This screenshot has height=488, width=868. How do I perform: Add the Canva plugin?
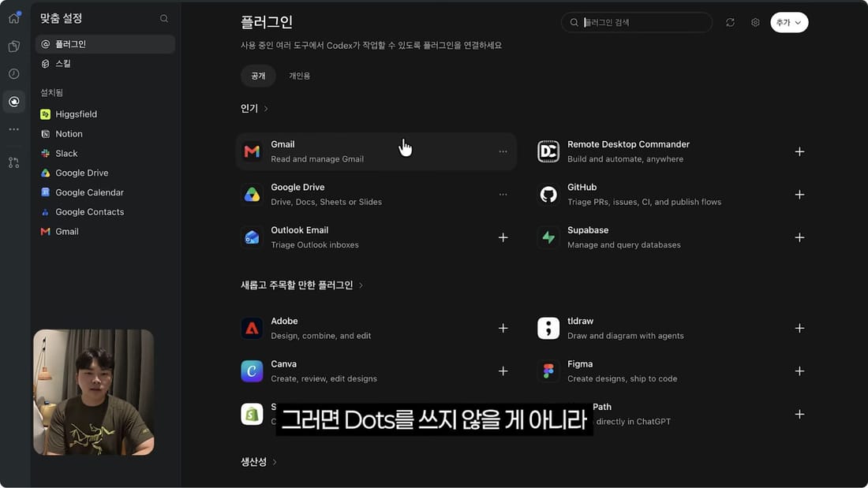pos(503,371)
